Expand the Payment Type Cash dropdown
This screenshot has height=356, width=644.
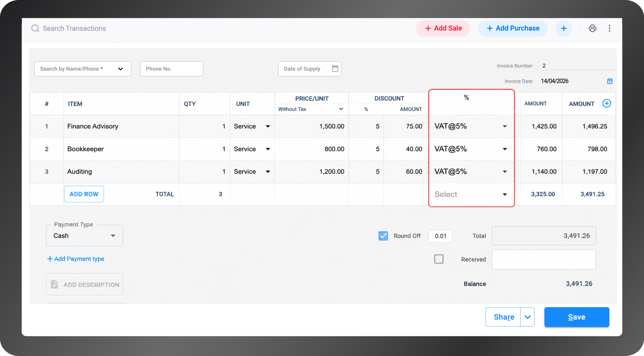84,236
